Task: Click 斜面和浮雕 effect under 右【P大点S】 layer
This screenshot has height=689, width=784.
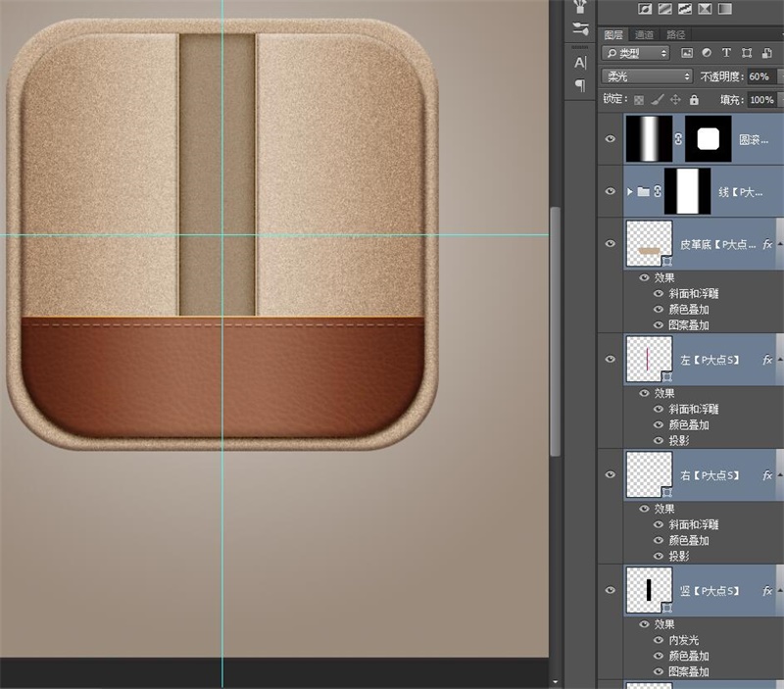Action: (x=694, y=524)
